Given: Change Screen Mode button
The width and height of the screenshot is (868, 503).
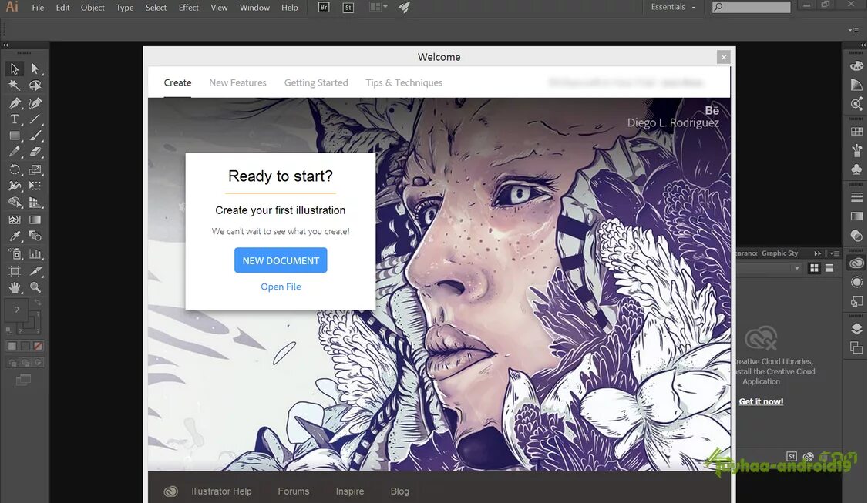Looking at the screenshot, I should (23, 380).
